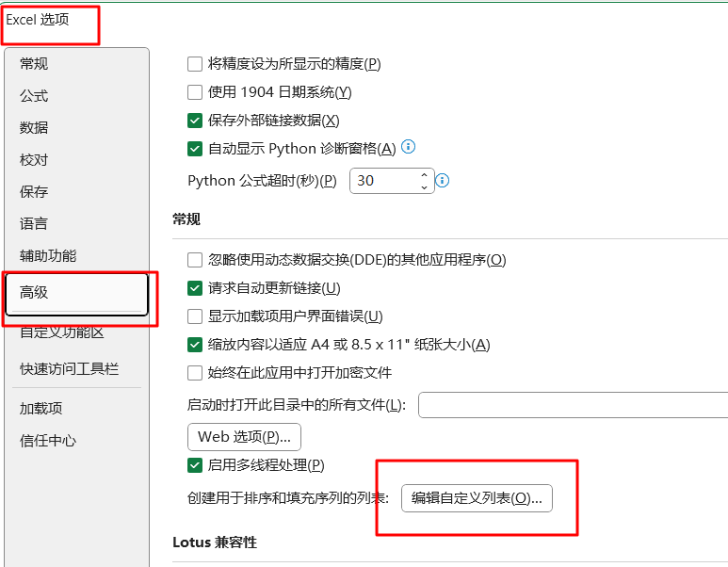Open the 常规 options category

click(x=33, y=64)
